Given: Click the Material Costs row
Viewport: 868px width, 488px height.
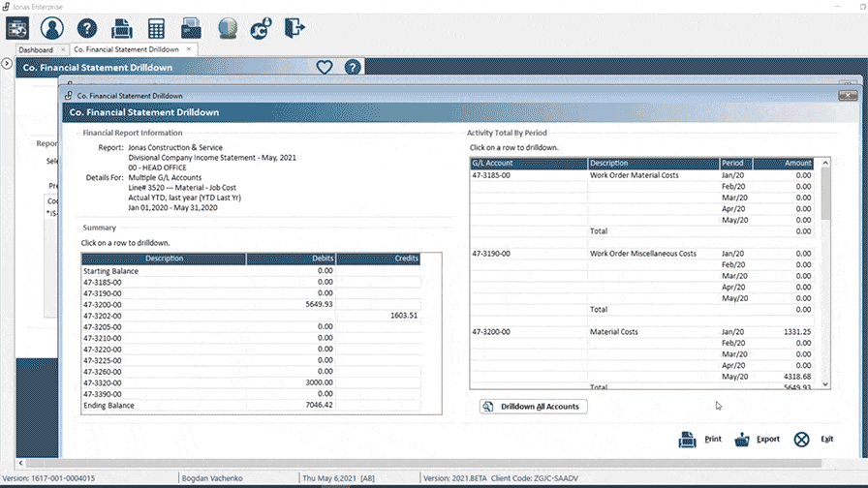Looking at the screenshot, I should [x=641, y=332].
